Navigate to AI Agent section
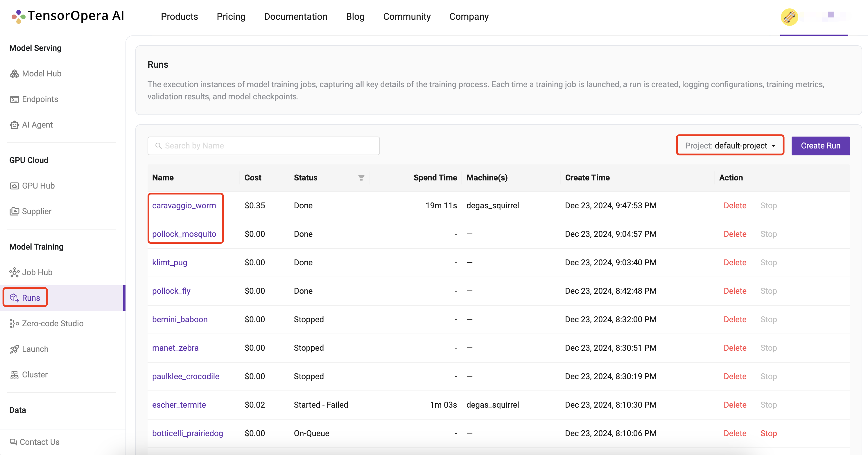Viewport: 868px width, 455px height. click(x=37, y=124)
